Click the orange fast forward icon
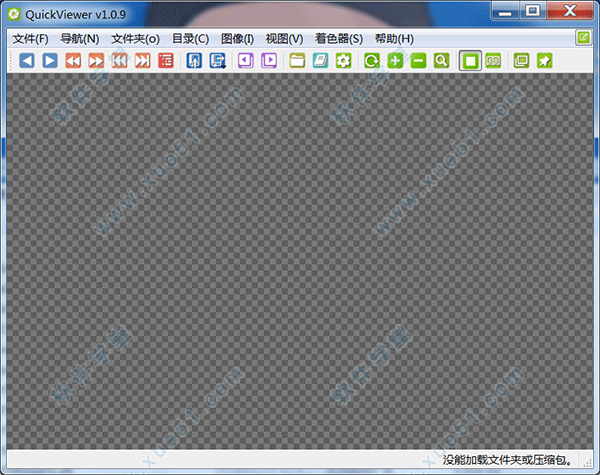This screenshot has height=475, width=600. pos(96,62)
